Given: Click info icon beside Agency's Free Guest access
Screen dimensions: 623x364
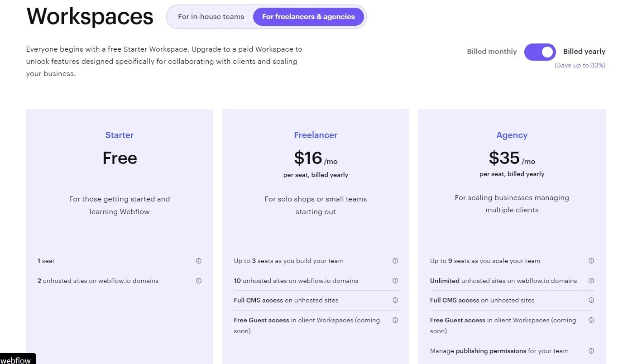Looking at the screenshot, I should pyautogui.click(x=591, y=320).
